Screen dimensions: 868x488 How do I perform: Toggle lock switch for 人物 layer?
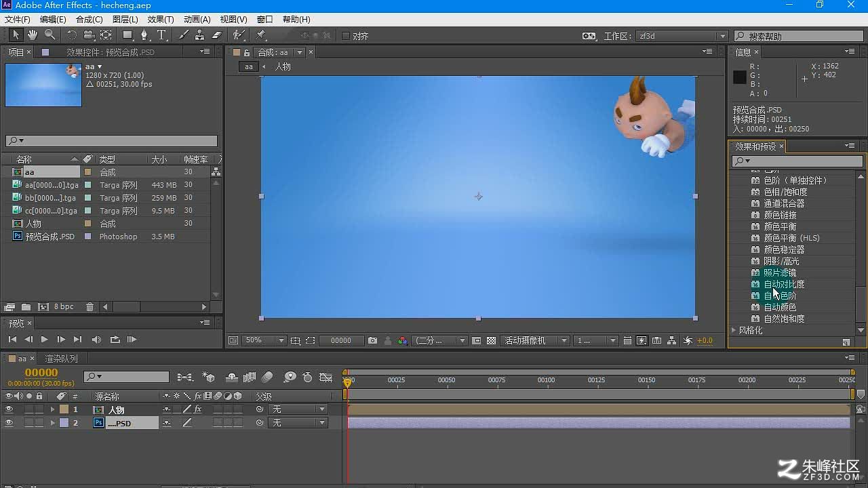tap(39, 409)
